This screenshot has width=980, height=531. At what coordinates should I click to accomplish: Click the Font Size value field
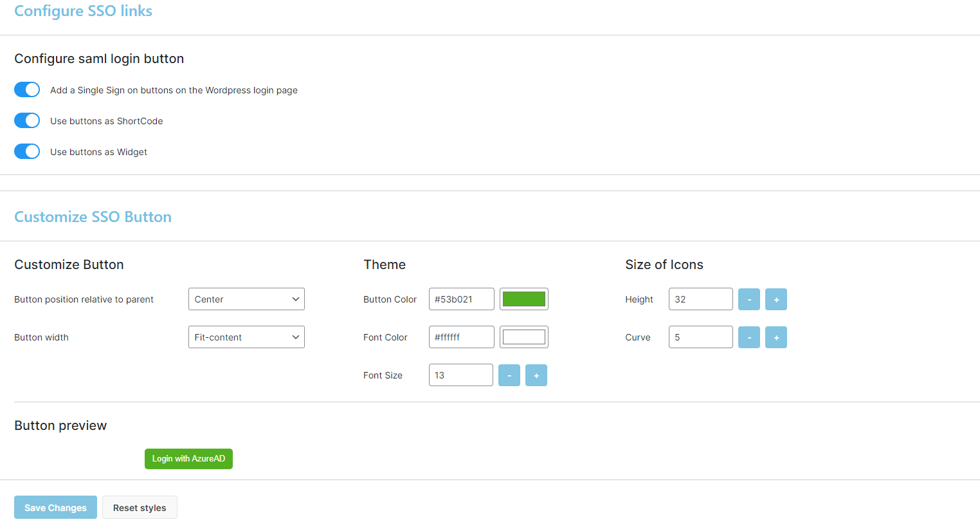pos(460,375)
